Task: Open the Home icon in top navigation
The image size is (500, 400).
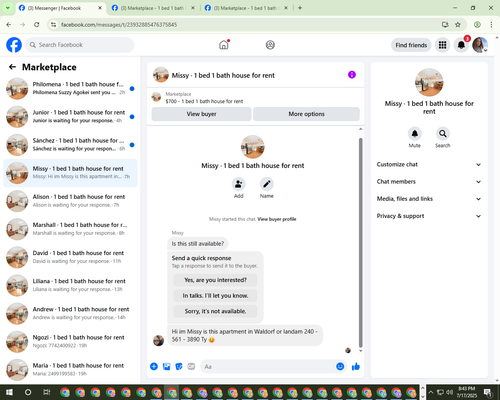Action: (x=224, y=45)
